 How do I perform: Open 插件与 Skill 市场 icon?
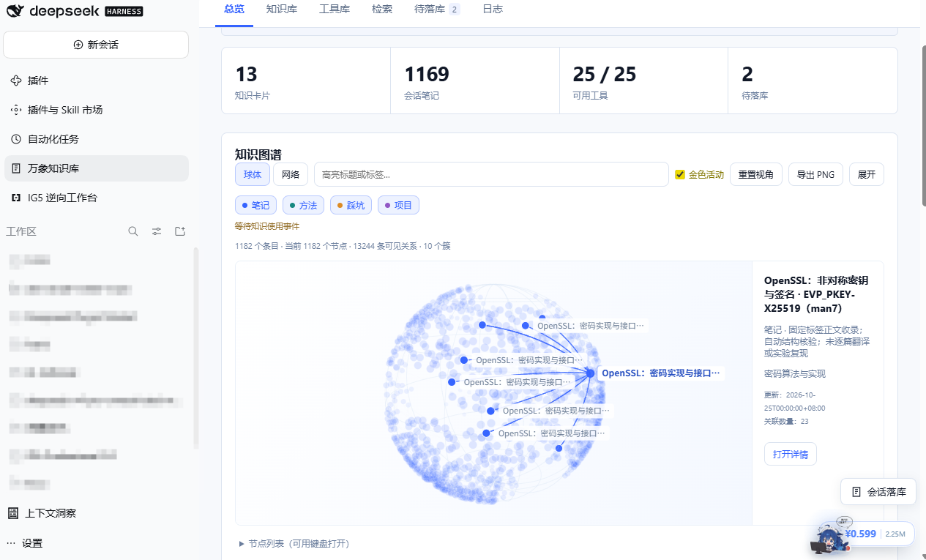coord(16,110)
